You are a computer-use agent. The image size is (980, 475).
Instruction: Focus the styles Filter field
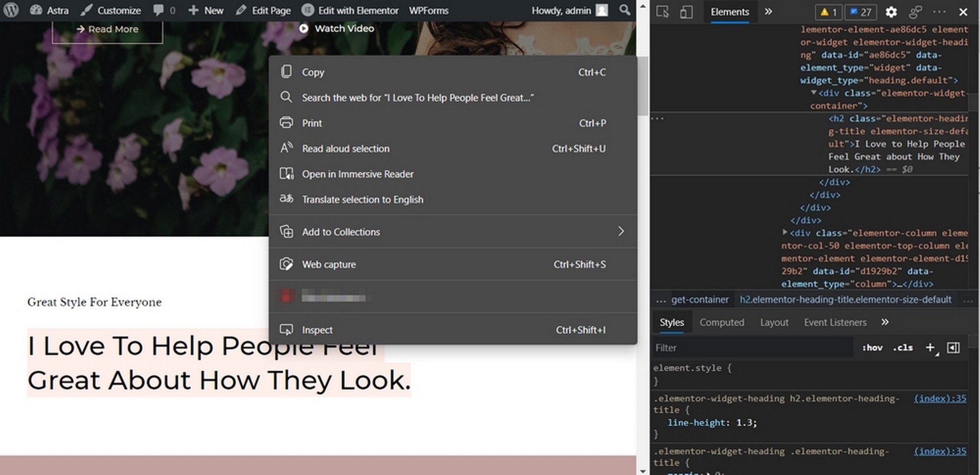pyautogui.click(x=752, y=348)
